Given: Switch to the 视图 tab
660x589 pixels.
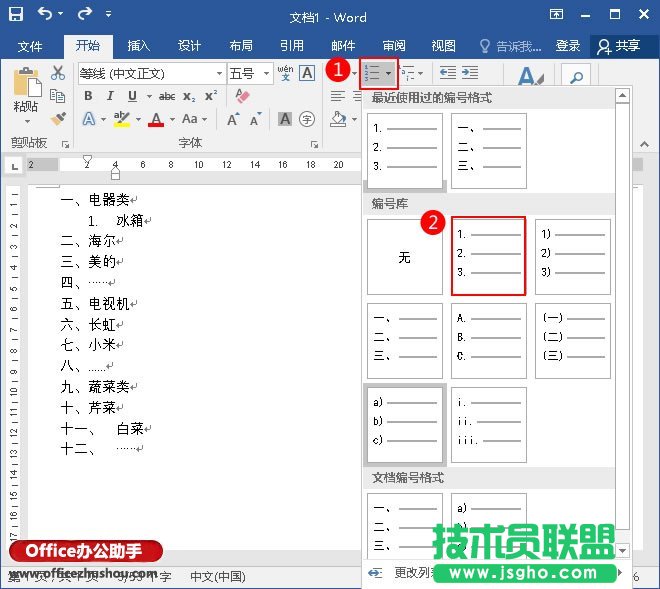Looking at the screenshot, I should pyautogui.click(x=444, y=45).
